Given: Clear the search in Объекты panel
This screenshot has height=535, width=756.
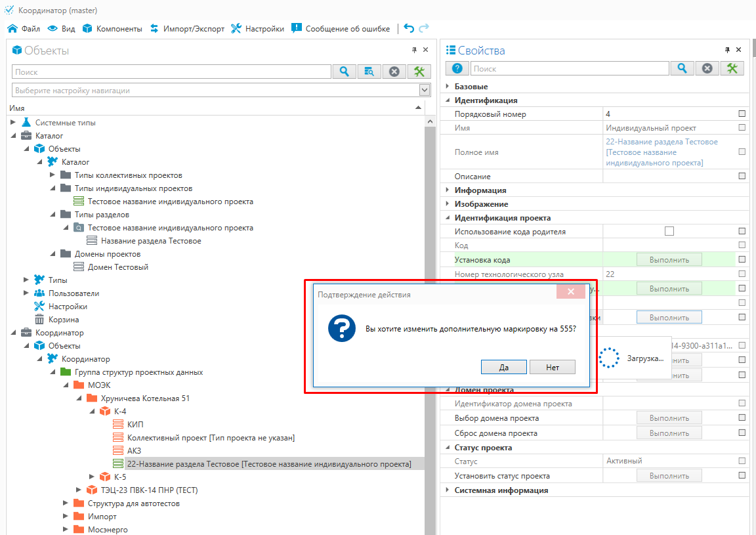Looking at the screenshot, I should pos(394,72).
